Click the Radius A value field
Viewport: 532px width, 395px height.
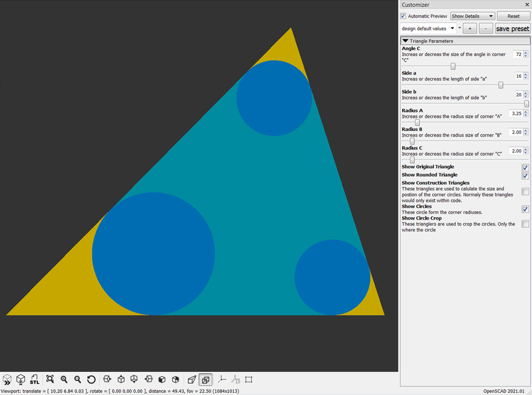516,113
